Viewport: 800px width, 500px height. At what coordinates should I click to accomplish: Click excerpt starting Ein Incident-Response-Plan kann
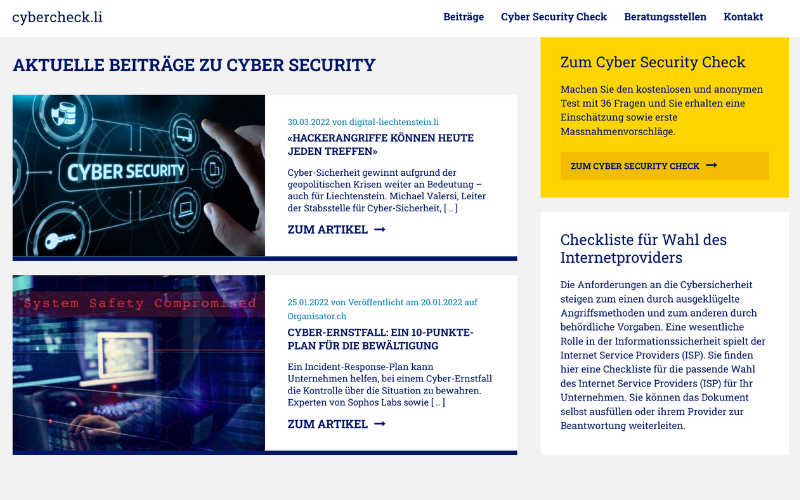(x=390, y=385)
